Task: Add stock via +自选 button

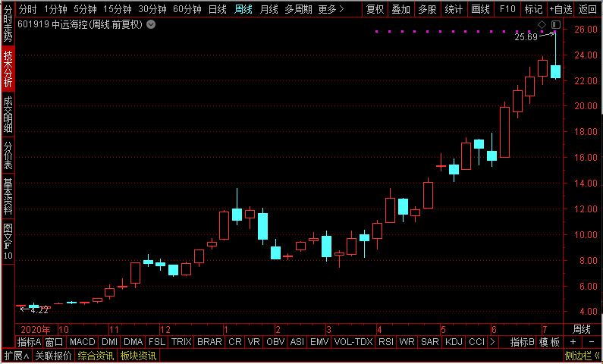Action: 561,9
